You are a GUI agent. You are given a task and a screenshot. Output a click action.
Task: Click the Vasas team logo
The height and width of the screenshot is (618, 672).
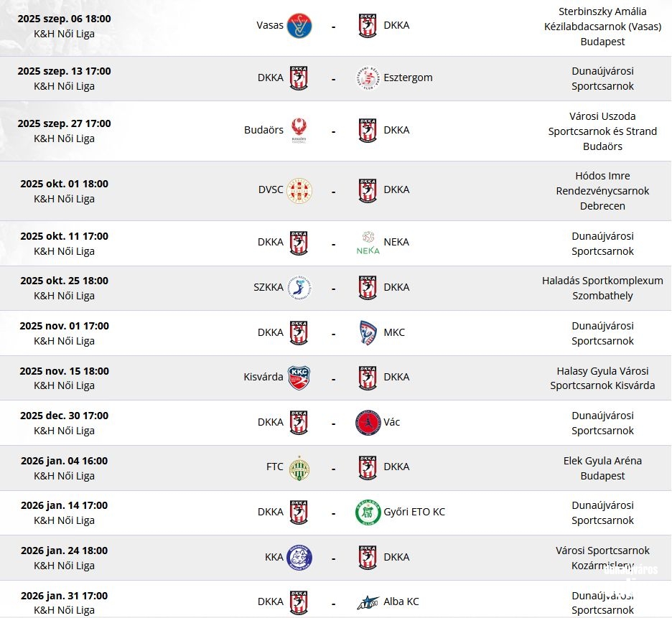299,26
